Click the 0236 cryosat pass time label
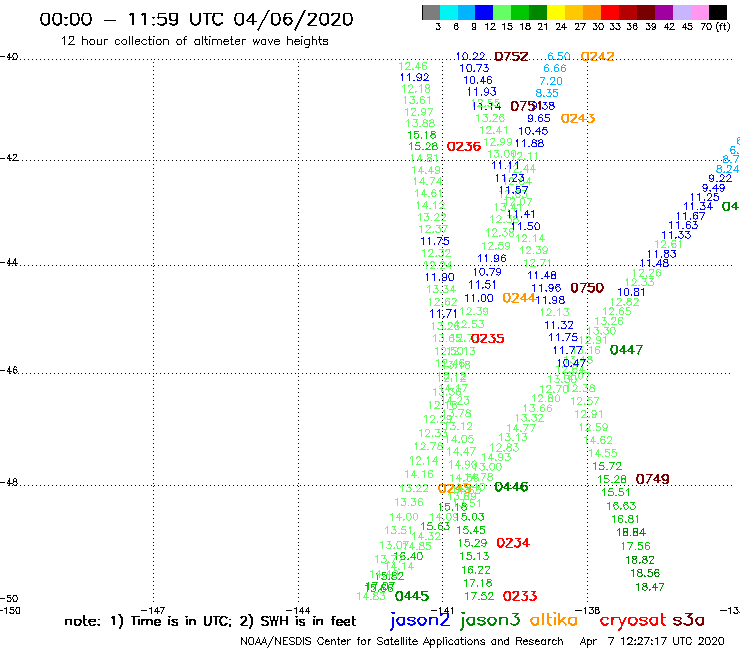Screen dimensions: 740x650 [x=464, y=146]
